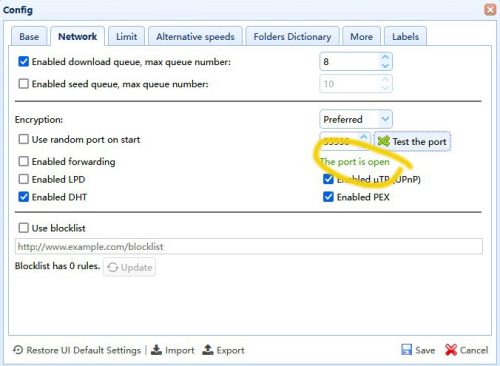Image resolution: width=500 pixels, height=366 pixels.
Task: Switch to the Labels tab
Action: pos(405,36)
